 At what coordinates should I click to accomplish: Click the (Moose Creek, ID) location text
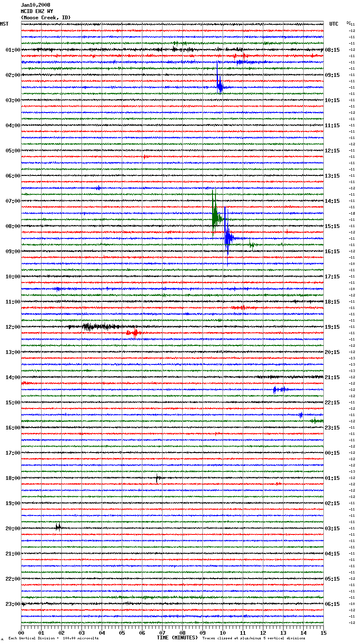[x=45, y=18]
